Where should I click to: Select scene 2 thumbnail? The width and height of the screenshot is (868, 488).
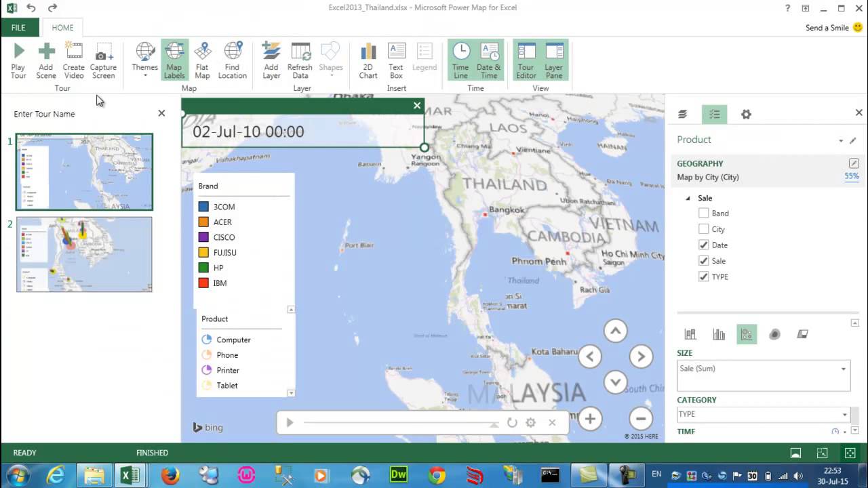85,255
